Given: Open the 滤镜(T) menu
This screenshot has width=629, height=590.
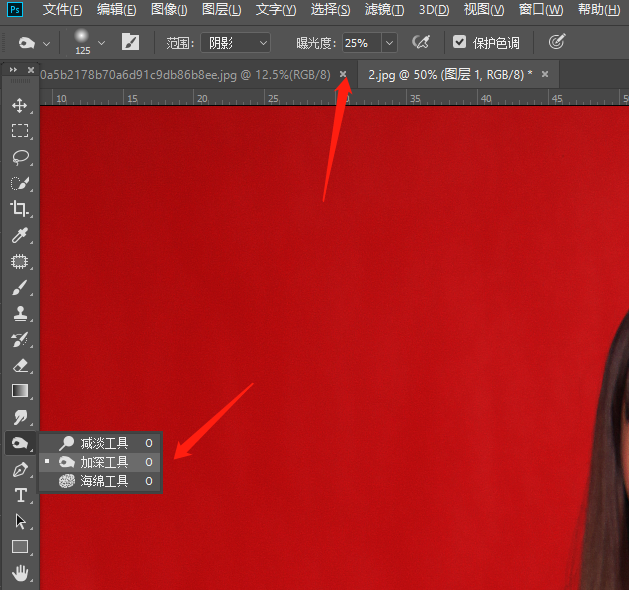Looking at the screenshot, I should tap(384, 10).
